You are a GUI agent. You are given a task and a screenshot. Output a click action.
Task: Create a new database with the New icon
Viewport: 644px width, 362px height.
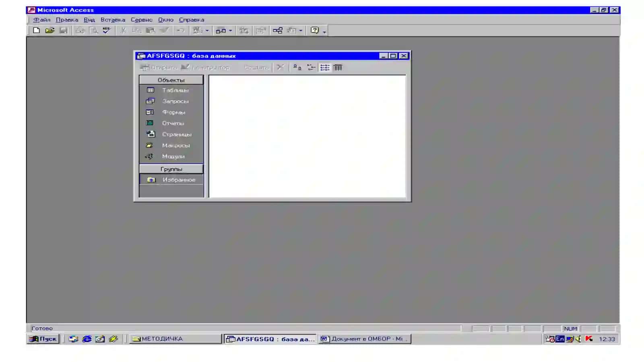pos(36,30)
